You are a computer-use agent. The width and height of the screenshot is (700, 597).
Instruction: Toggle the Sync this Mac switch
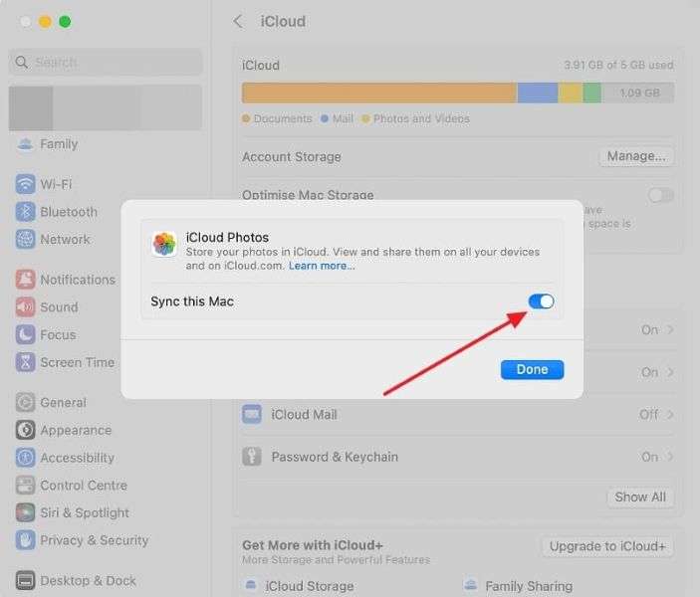pyautogui.click(x=541, y=301)
